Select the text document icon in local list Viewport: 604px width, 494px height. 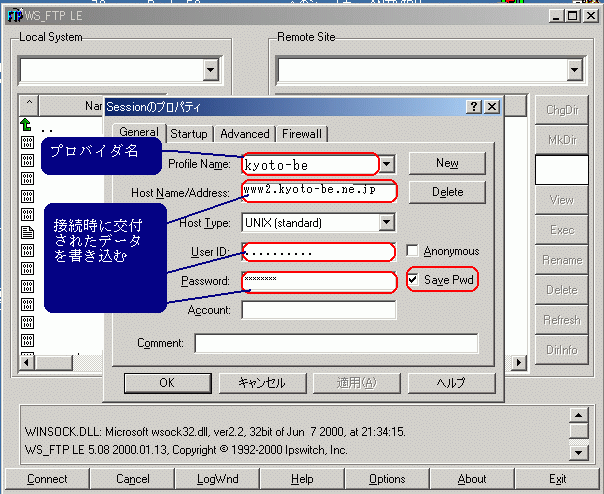pos(27,232)
